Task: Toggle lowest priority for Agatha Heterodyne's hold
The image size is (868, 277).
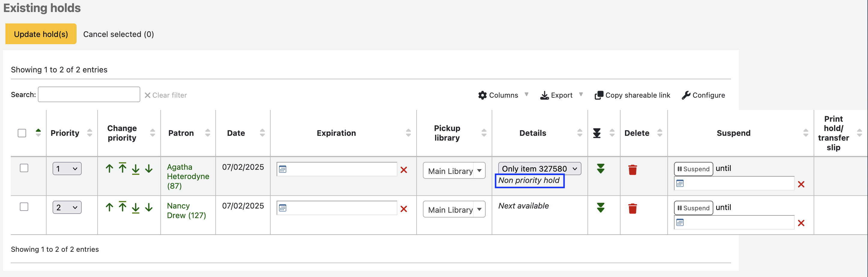Action: click(600, 169)
